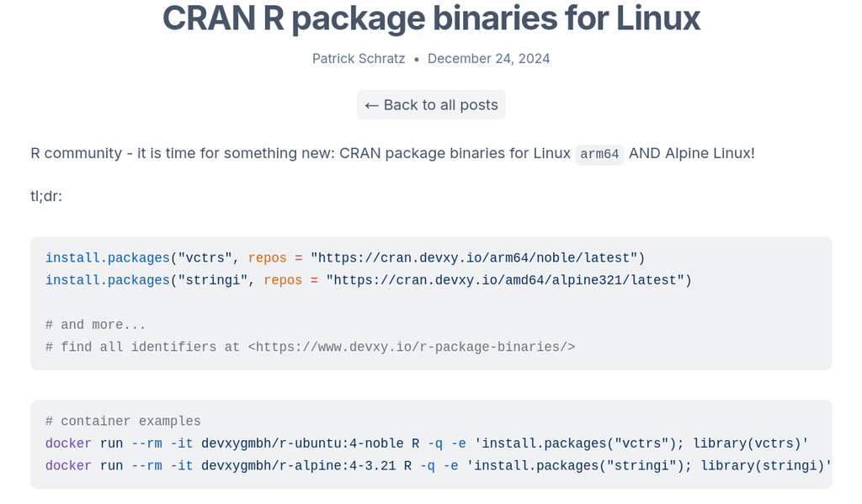Click library(vctrs) in the first docker command
The height and width of the screenshot is (504, 862).
click(x=747, y=443)
